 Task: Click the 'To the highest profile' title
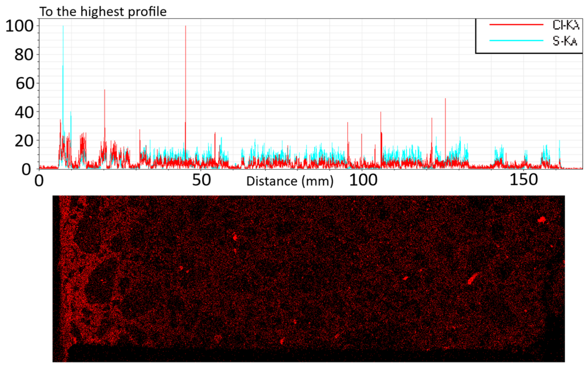pyautogui.click(x=103, y=12)
